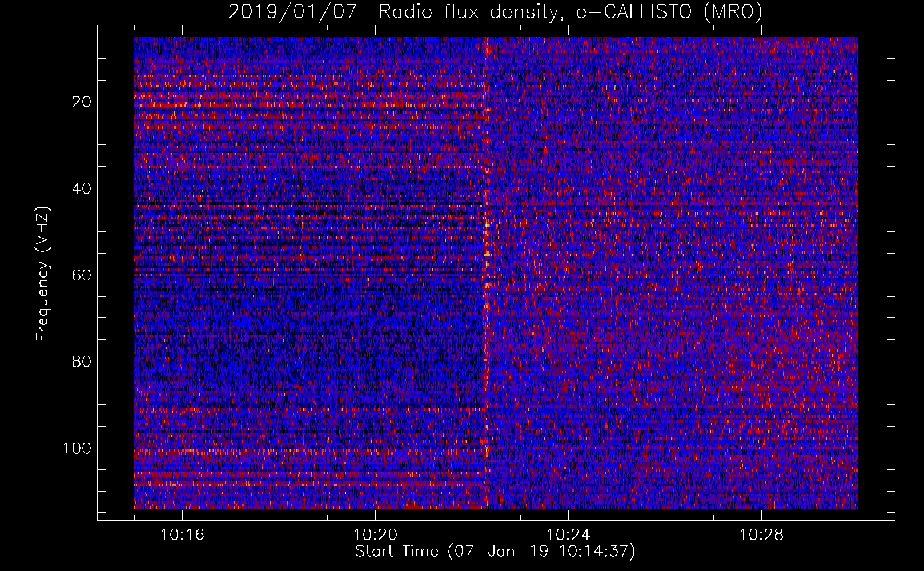This screenshot has width=924, height=571.
Task: Click the 80 MHz frequency tick label
Action: (82, 361)
